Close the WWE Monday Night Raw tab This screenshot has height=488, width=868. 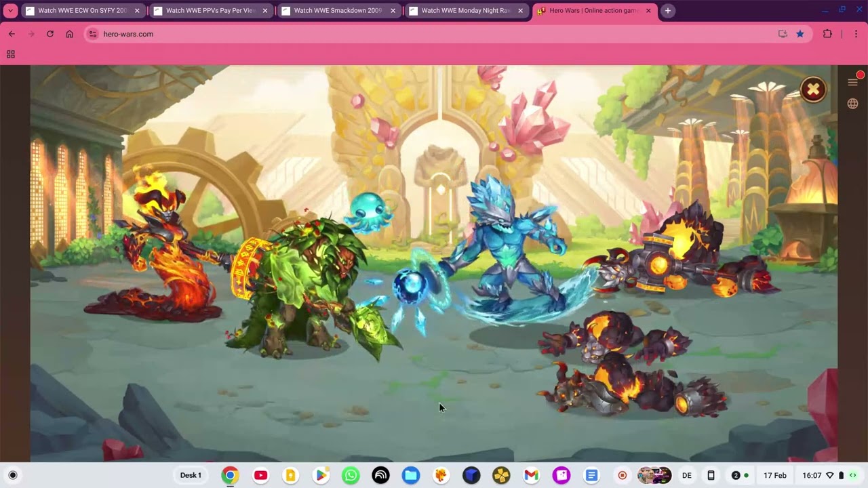point(521,11)
